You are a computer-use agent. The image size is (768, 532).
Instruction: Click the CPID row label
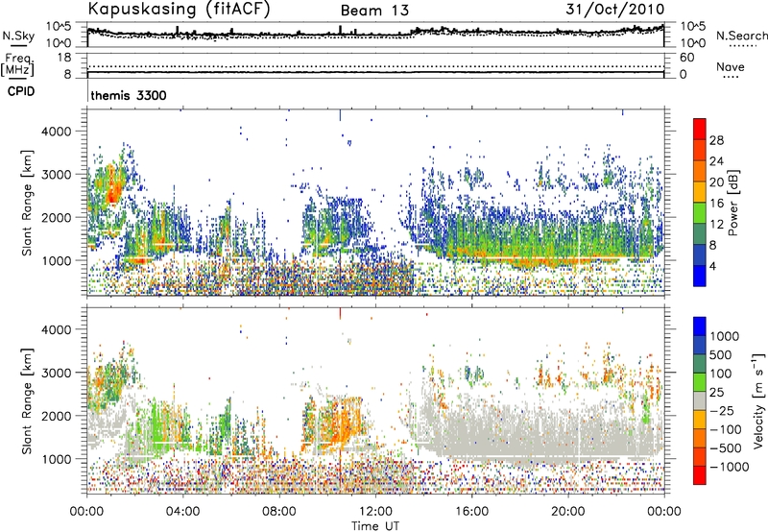point(21,91)
